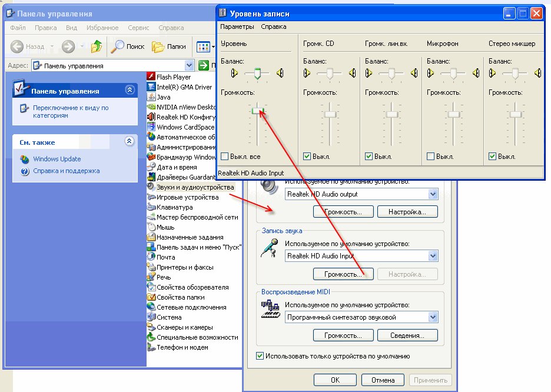Click the Громк. CD volume slider

tap(330, 113)
